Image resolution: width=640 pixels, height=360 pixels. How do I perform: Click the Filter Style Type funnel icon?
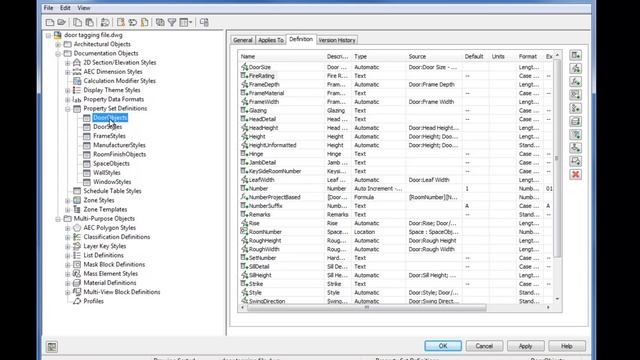click(x=172, y=22)
